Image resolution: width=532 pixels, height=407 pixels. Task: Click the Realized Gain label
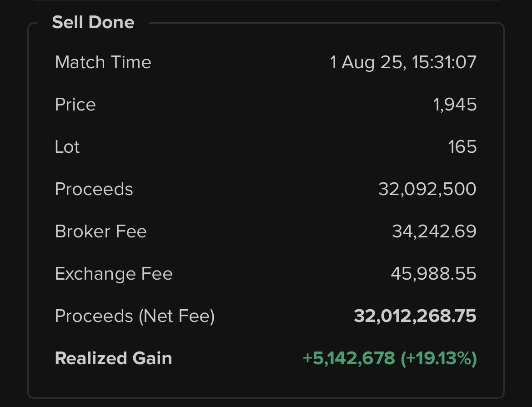pos(113,358)
